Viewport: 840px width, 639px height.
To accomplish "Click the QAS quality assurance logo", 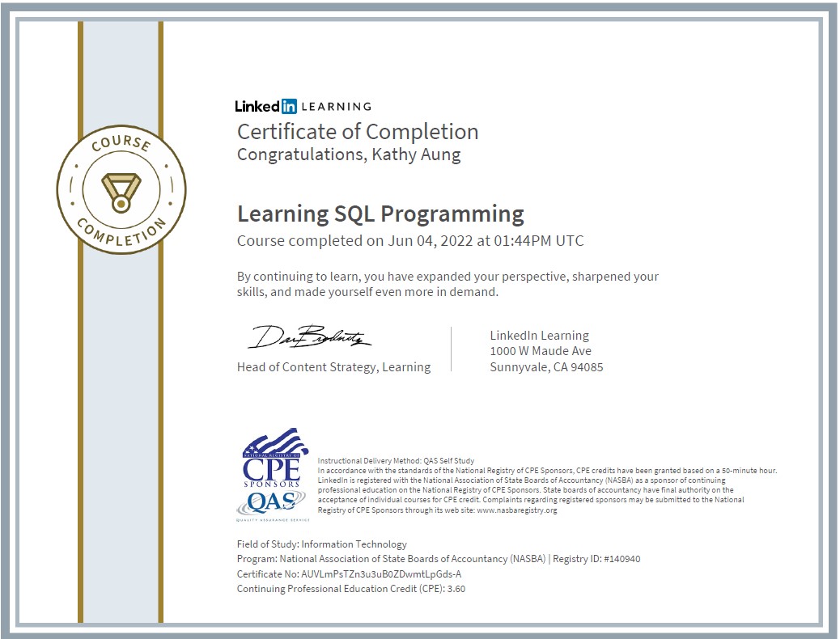I will (x=272, y=506).
